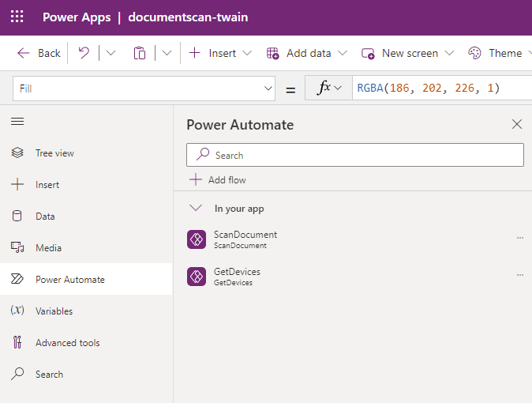Screen dimensions: 532x403
Task: Click the Paste clipboard icon
Action: 140,53
